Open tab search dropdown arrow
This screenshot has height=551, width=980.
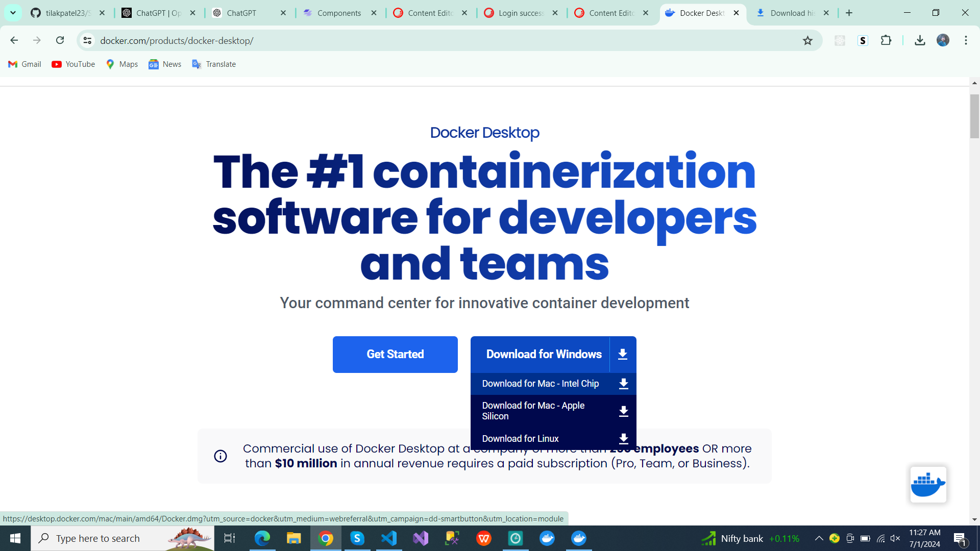coord(13,13)
